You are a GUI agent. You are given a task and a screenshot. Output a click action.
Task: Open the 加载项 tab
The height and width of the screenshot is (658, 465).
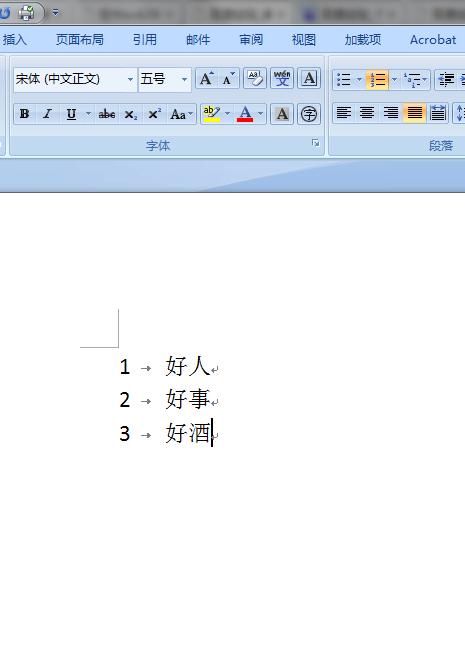tap(363, 40)
